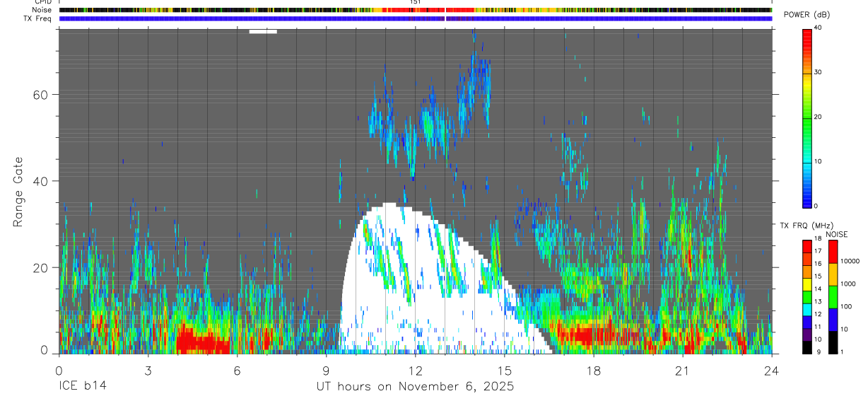Click the 14 MHz tick label
Image resolution: width=868 pixels, height=401 pixels.
point(817,289)
